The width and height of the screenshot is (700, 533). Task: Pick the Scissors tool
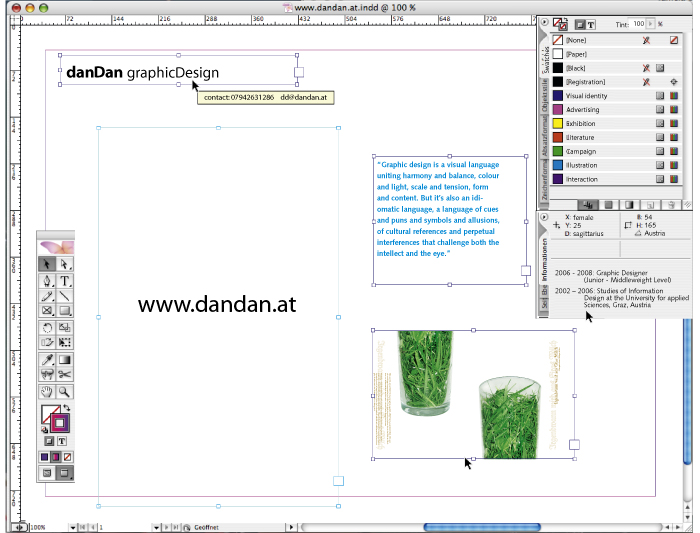(x=65, y=375)
